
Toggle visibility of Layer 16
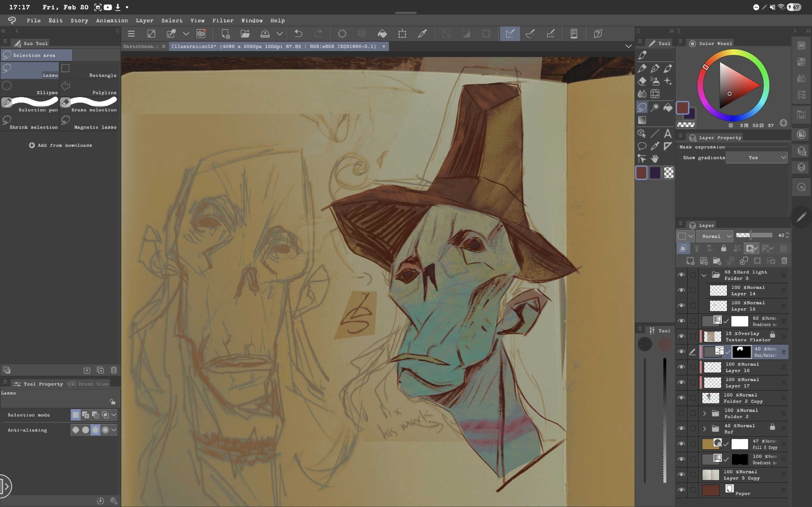click(681, 367)
